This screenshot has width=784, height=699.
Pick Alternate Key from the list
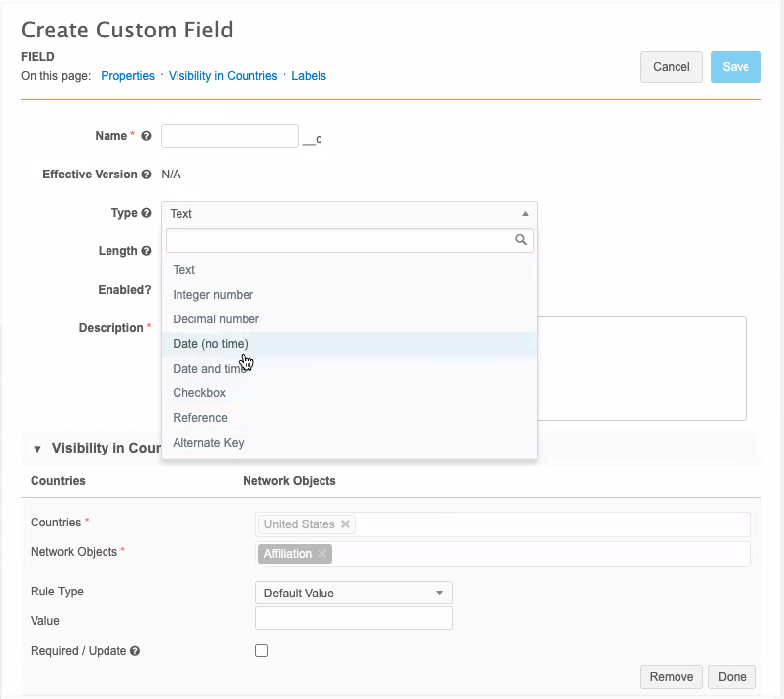(208, 443)
